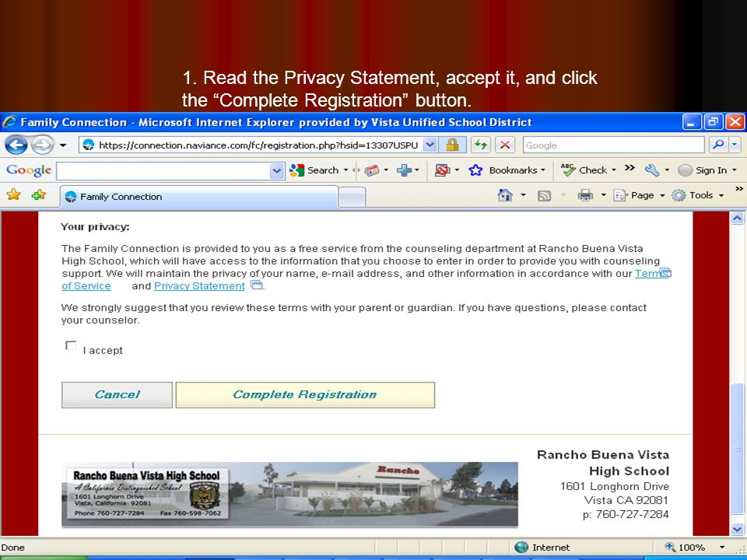Click the Internet zone globe icon
Image resolution: width=747 pixels, height=560 pixels.
point(521,547)
